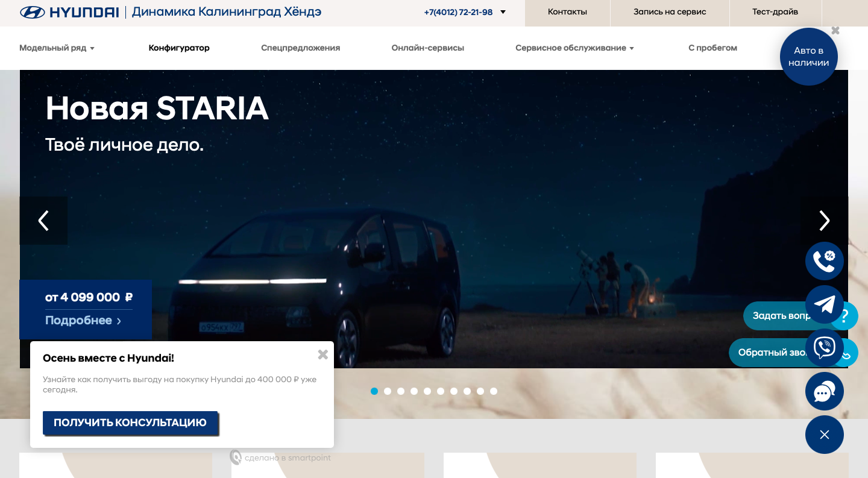Viewport: 868px width, 478px height.
Task: Go to Спецпредложения
Action: tap(301, 48)
